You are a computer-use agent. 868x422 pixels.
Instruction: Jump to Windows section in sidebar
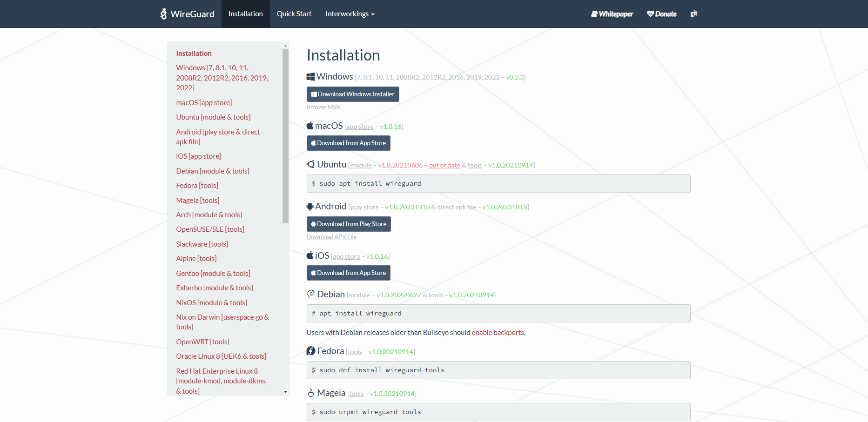point(222,78)
